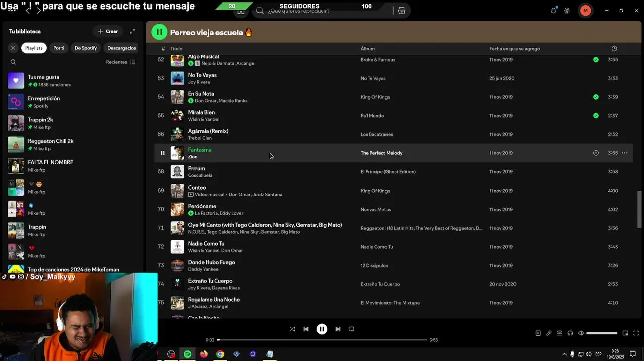This screenshot has width=644, height=361.
Task: Seek within the song progress bar
Action: pyautogui.click(x=322, y=340)
